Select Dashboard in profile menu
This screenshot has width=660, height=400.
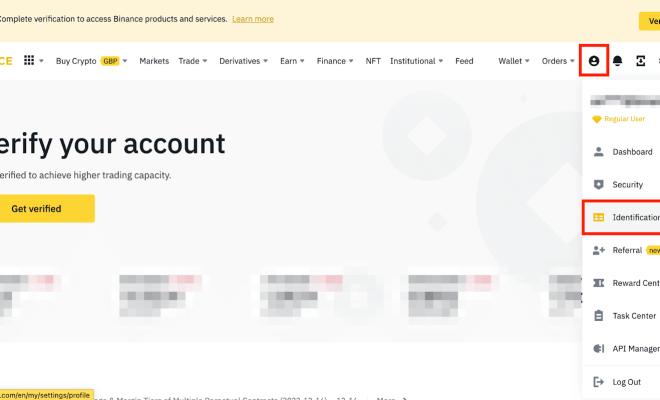[x=632, y=152]
